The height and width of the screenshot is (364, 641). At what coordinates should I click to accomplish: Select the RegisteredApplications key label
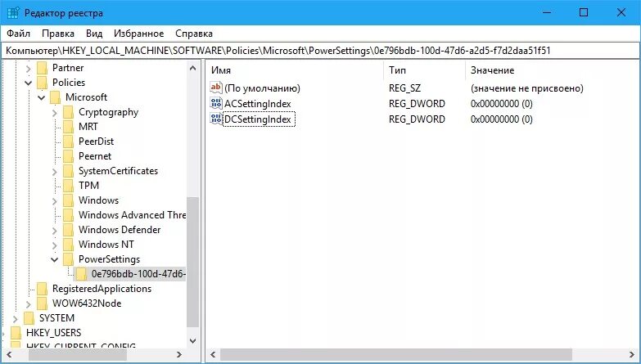pos(102,289)
